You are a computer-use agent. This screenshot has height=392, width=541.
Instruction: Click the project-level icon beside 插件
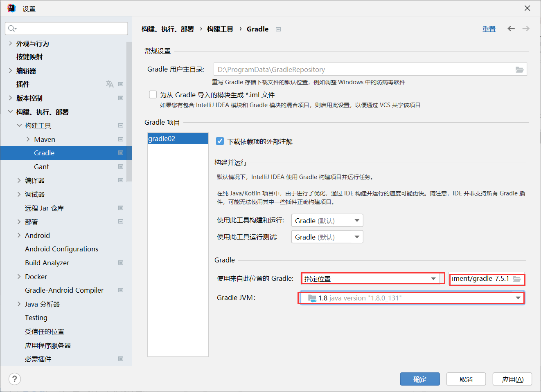click(121, 84)
